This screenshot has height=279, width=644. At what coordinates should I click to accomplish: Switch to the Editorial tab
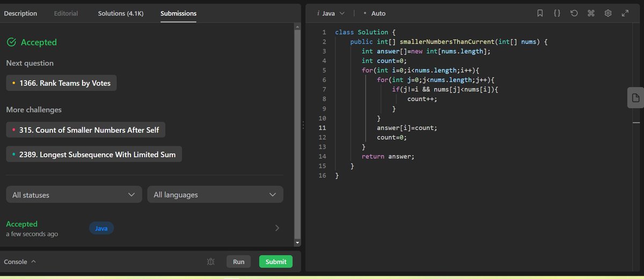click(66, 13)
